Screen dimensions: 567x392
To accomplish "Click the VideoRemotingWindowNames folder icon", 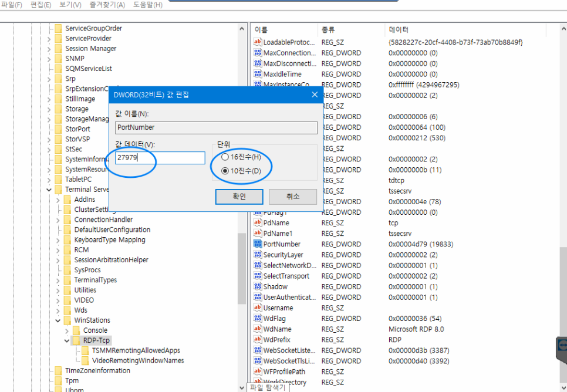I will point(85,360).
